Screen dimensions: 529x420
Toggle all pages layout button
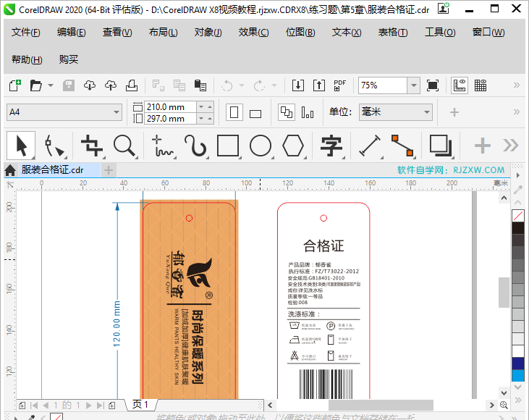287,112
